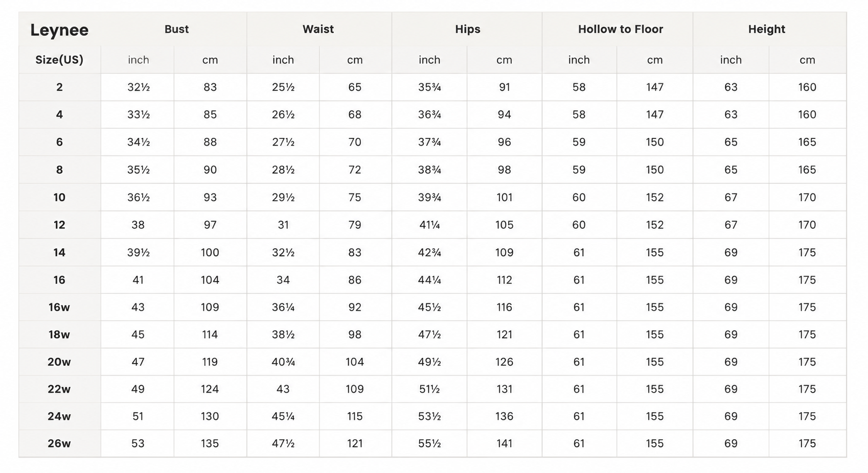Click the Size(US) header cell
The image size is (868, 473).
point(59,60)
